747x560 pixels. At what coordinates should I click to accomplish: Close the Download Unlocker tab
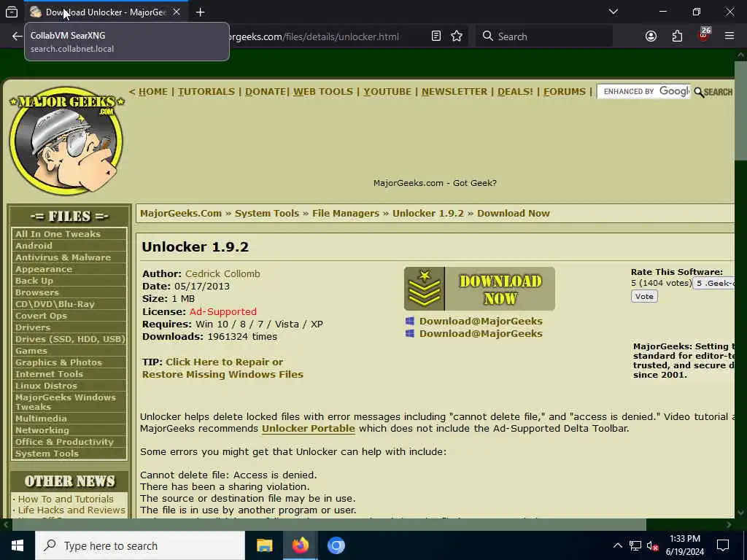click(x=177, y=12)
